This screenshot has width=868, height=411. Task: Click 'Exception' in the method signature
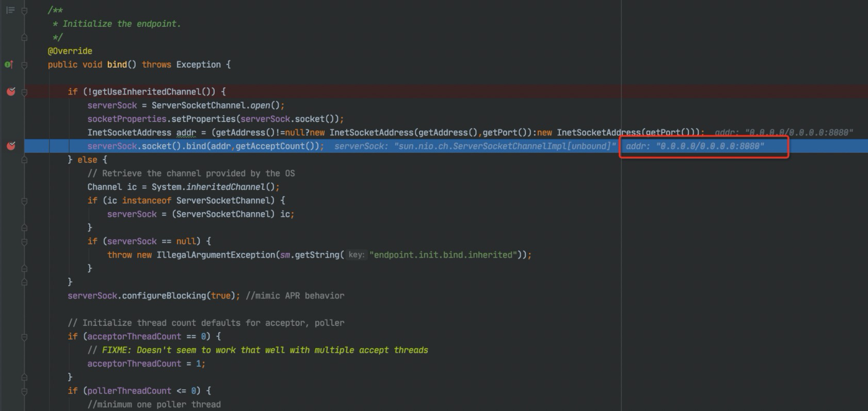tap(199, 65)
